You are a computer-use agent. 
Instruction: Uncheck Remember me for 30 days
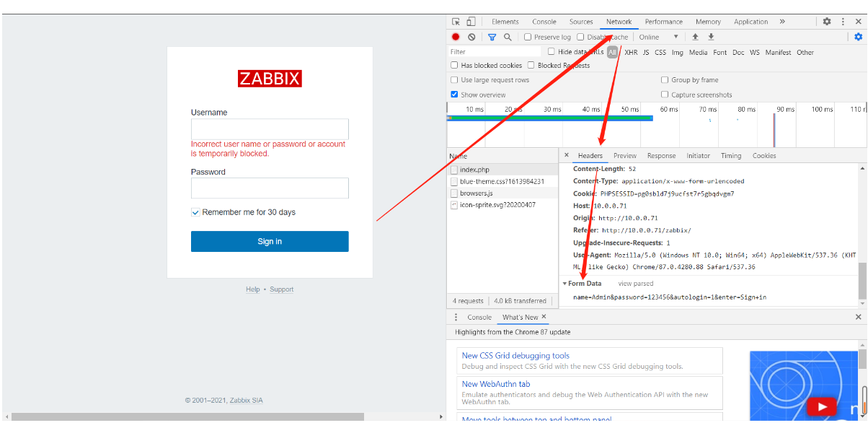pos(195,212)
